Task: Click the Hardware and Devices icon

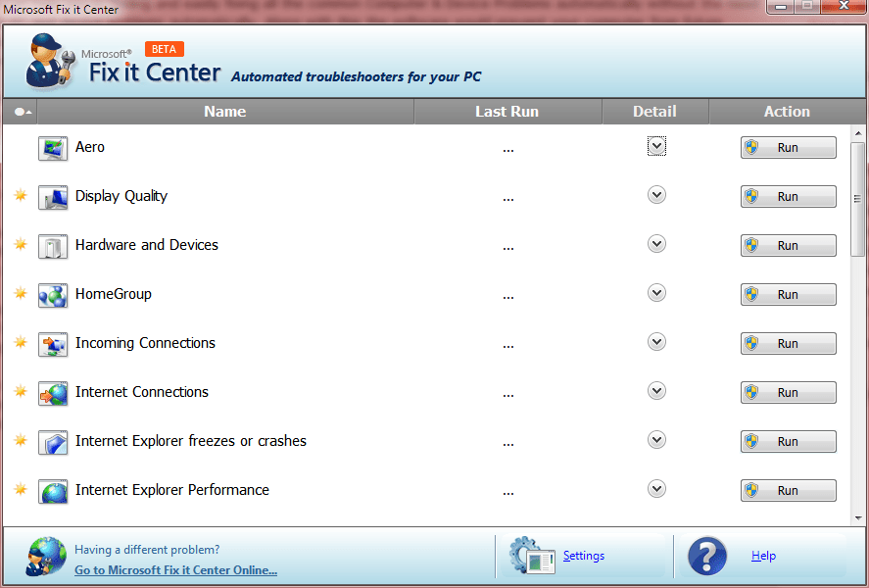Action: pyautogui.click(x=53, y=246)
